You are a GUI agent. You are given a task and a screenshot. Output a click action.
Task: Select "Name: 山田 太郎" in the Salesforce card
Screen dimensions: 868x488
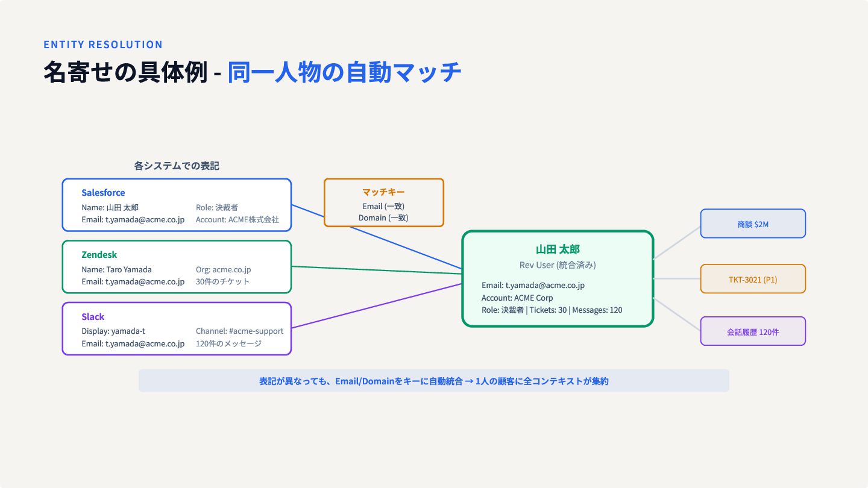110,207
